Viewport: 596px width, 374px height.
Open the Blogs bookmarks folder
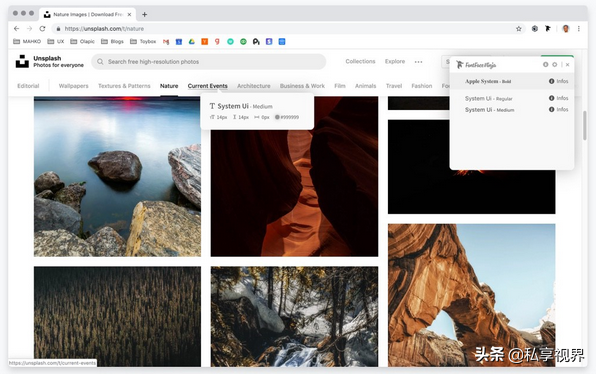[112, 41]
